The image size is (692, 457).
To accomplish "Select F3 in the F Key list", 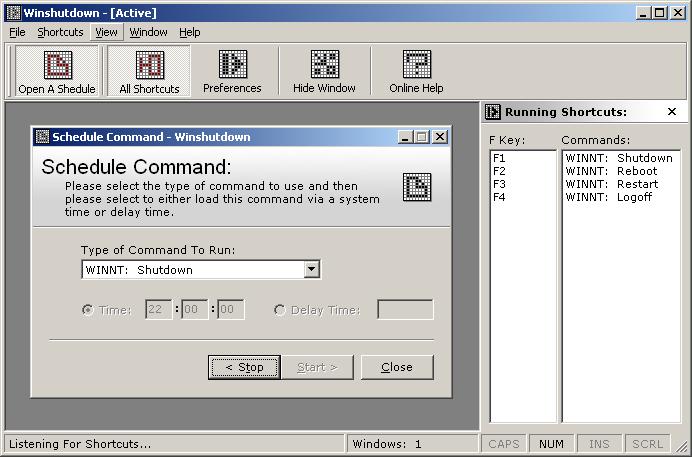I will tap(523, 184).
